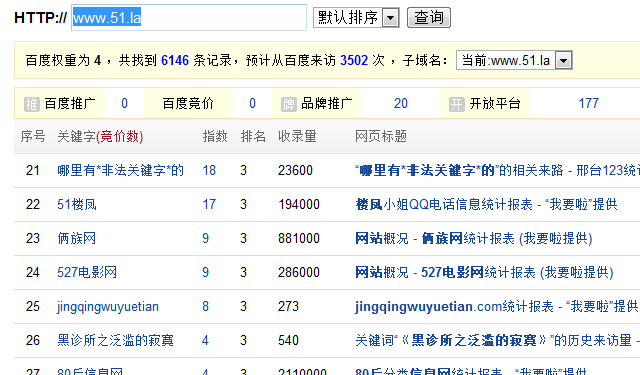Click 收录量 value 540
The width and height of the screenshot is (640, 375).
pos(288,340)
